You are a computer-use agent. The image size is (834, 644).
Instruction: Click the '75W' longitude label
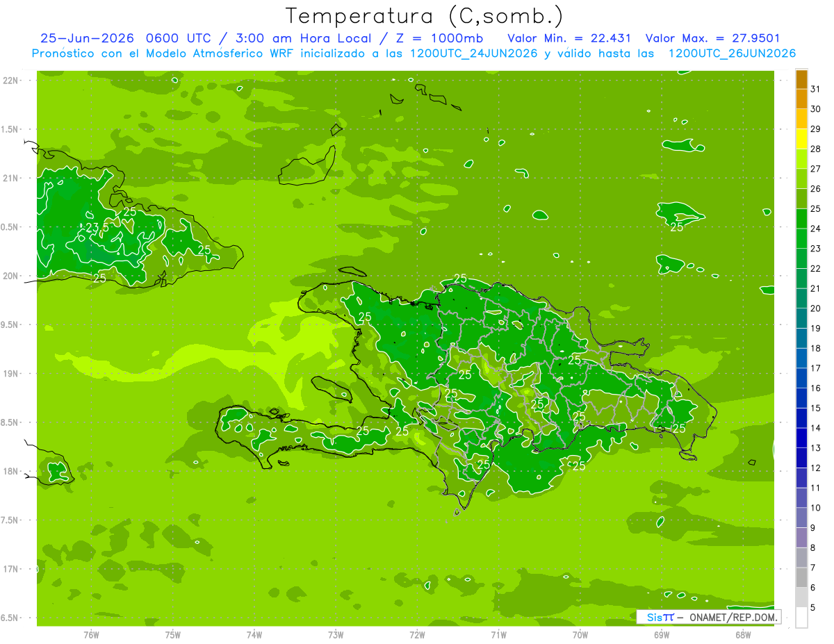click(x=172, y=635)
